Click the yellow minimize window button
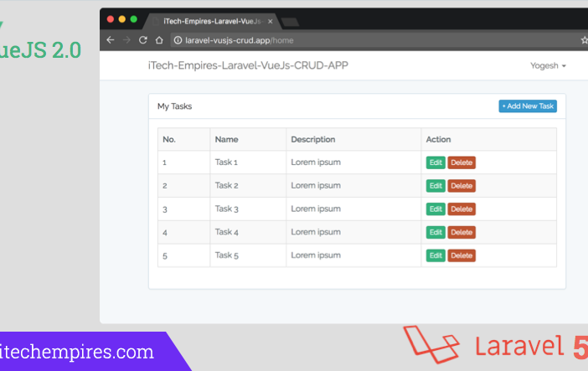Image resolution: width=588 pixels, height=371 pixels. (122, 19)
